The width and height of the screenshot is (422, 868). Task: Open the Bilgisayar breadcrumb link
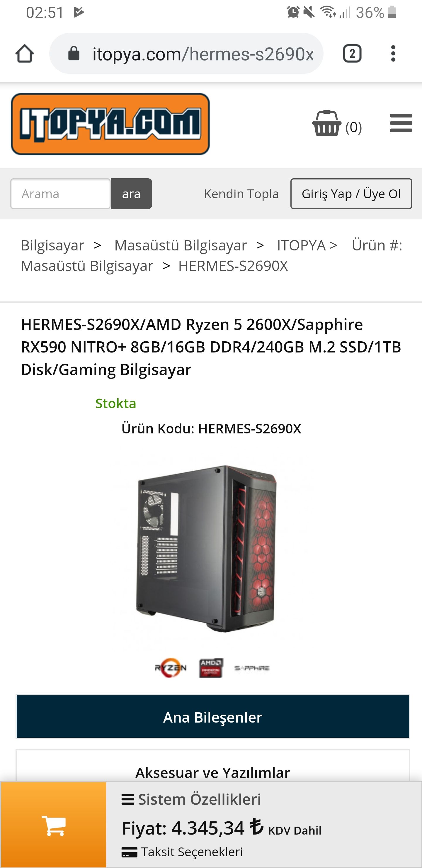click(52, 245)
